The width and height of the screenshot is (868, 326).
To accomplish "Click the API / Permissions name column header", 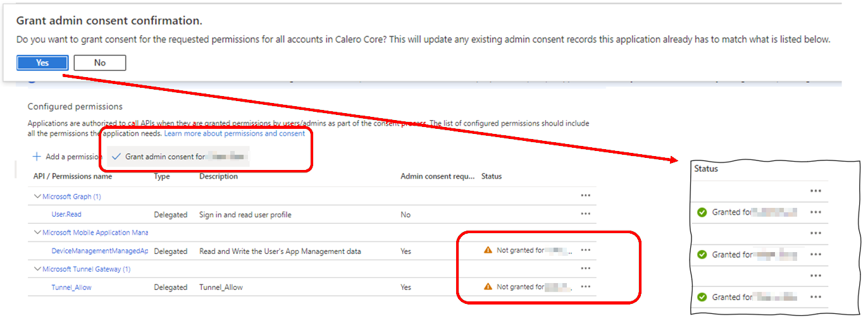I will 72,176.
